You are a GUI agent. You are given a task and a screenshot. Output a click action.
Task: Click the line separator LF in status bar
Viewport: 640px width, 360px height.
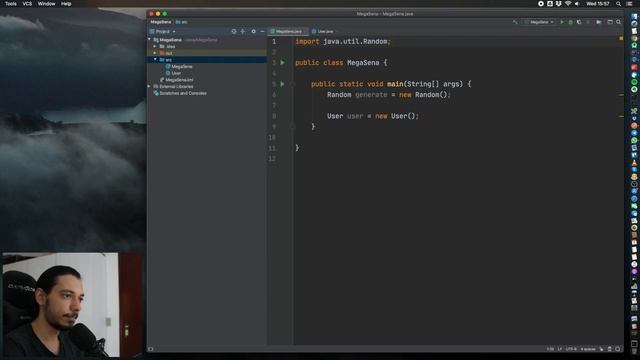[560, 349]
